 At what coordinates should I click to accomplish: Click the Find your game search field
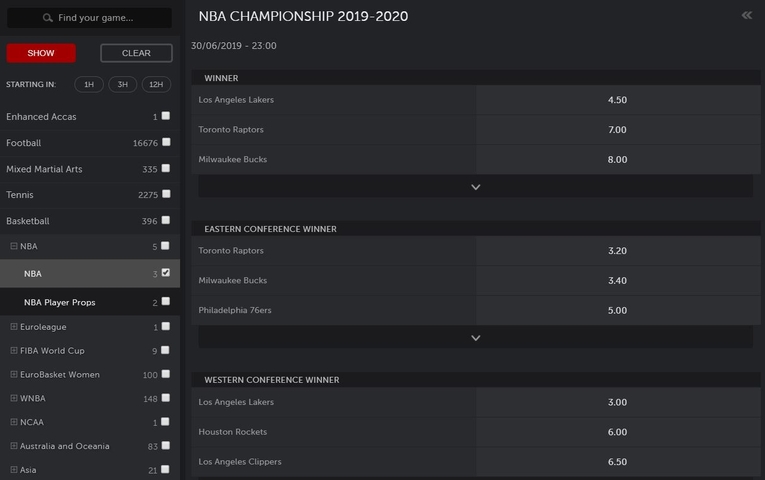pyautogui.click(x=89, y=18)
